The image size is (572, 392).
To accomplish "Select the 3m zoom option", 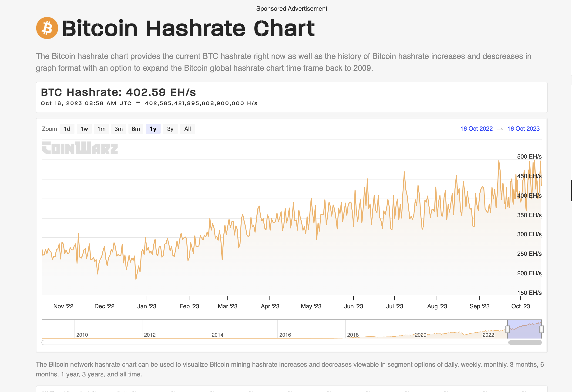I will tap(118, 129).
